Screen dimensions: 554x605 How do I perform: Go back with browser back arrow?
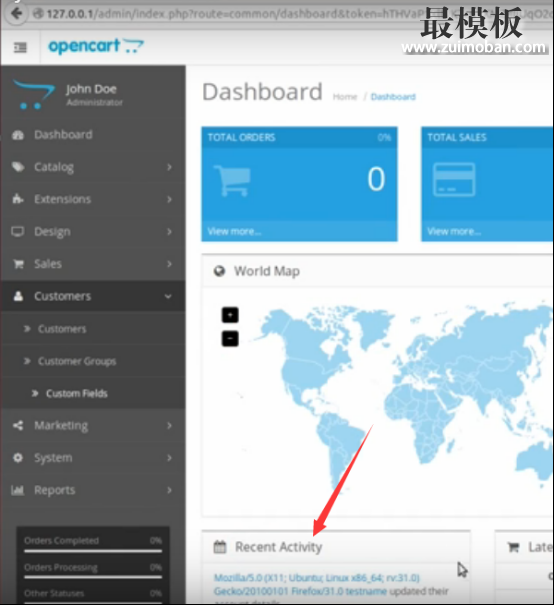(16, 14)
